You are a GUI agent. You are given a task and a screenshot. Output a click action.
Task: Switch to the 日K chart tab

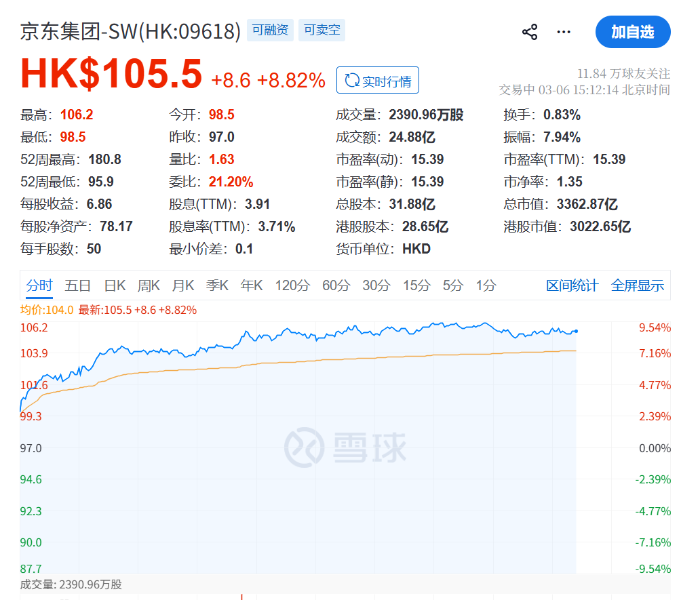(114, 285)
